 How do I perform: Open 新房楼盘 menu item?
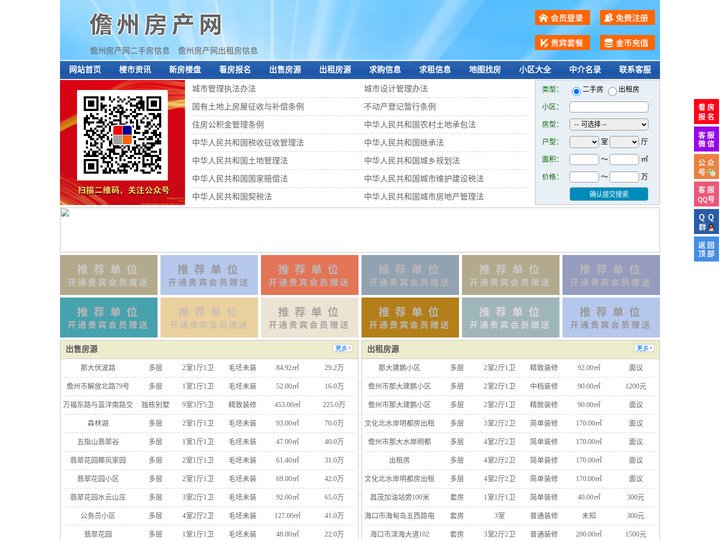[185, 70]
